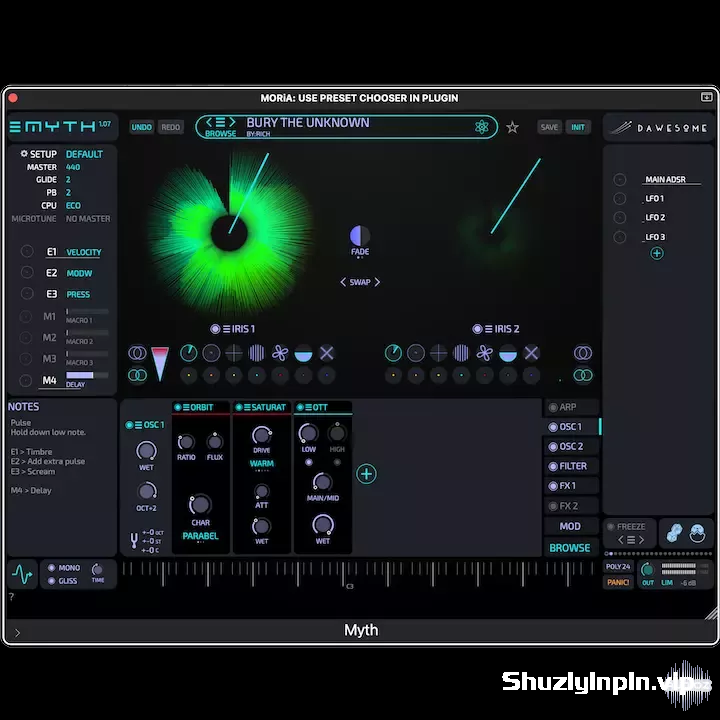
Task: Toggle the ORBIT module on/off
Action: pyautogui.click(x=178, y=407)
